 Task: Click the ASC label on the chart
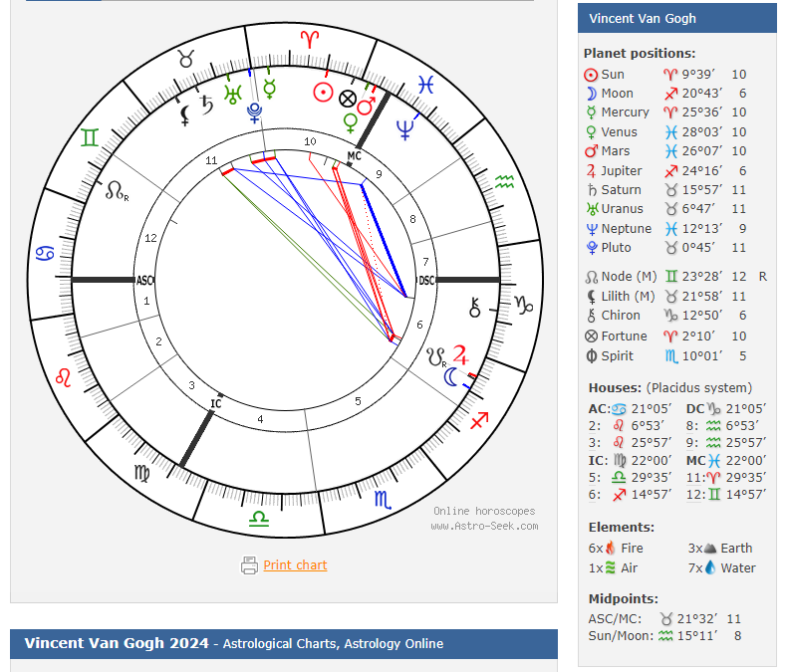pos(144,281)
